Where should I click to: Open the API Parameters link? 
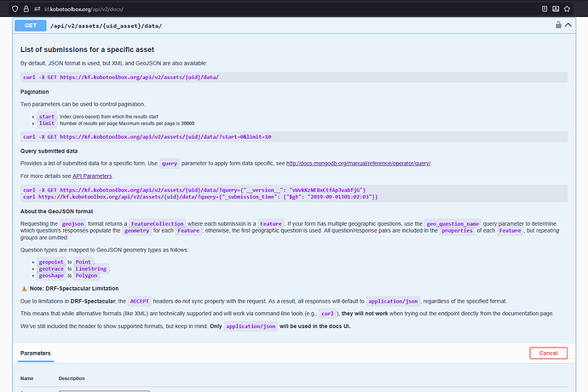tap(92, 176)
